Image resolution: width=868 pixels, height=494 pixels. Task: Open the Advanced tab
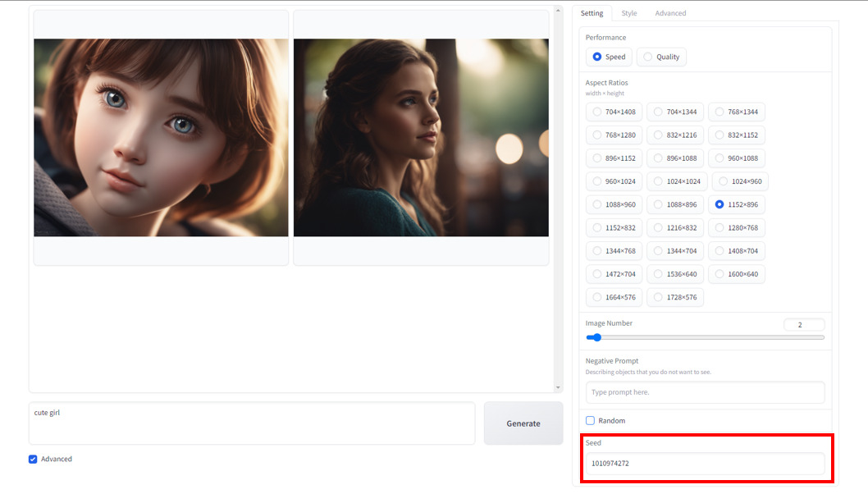(x=670, y=13)
